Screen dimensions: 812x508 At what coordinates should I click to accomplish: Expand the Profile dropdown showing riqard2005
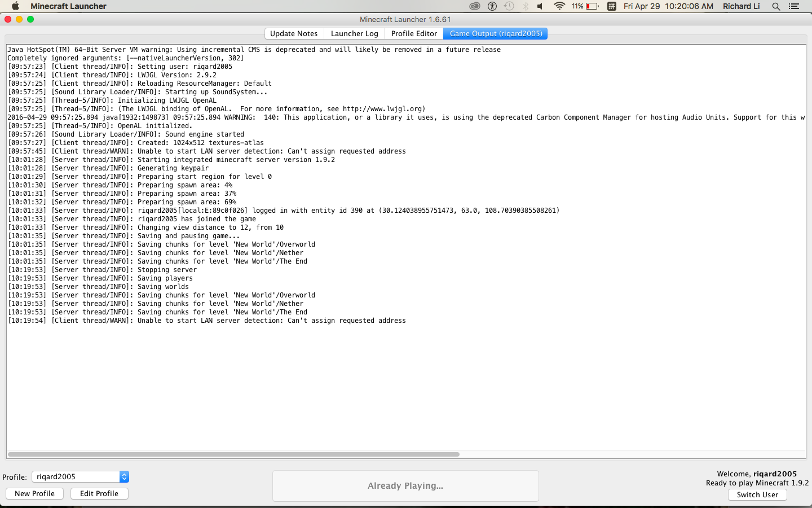[80, 477]
